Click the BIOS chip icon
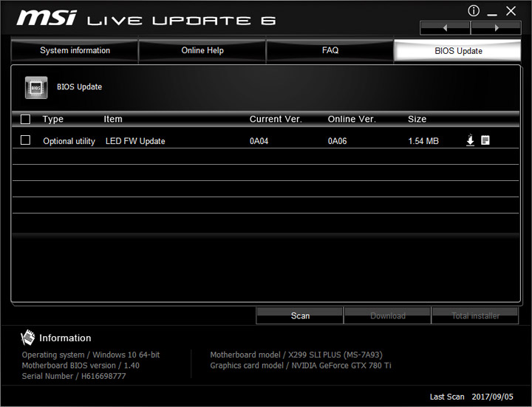 [36, 87]
